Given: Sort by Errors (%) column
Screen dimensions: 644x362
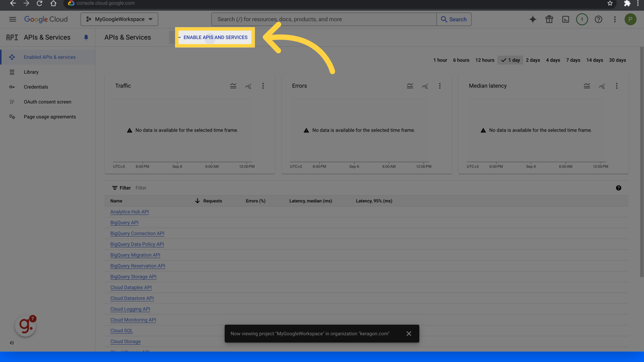Looking at the screenshot, I should (256, 201).
